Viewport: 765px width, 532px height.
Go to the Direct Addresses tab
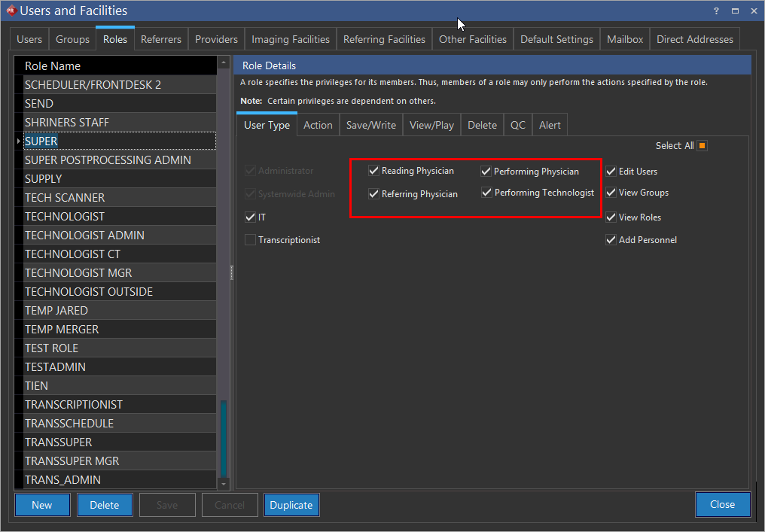(694, 39)
